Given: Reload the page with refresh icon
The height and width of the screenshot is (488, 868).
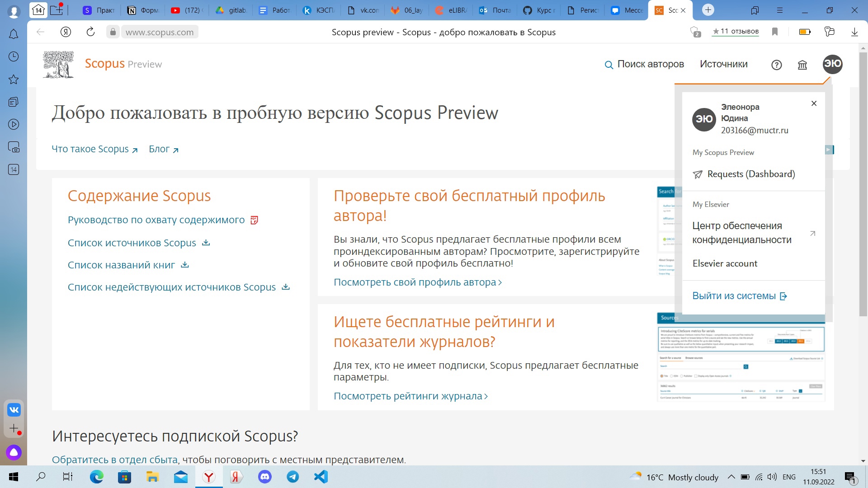Looking at the screenshot, I should [90, 32].
